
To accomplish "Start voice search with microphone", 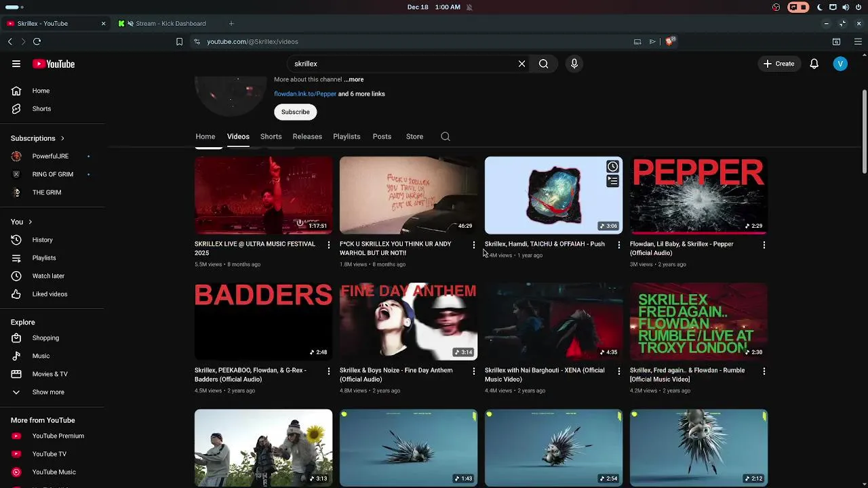I will coord(574,64).
